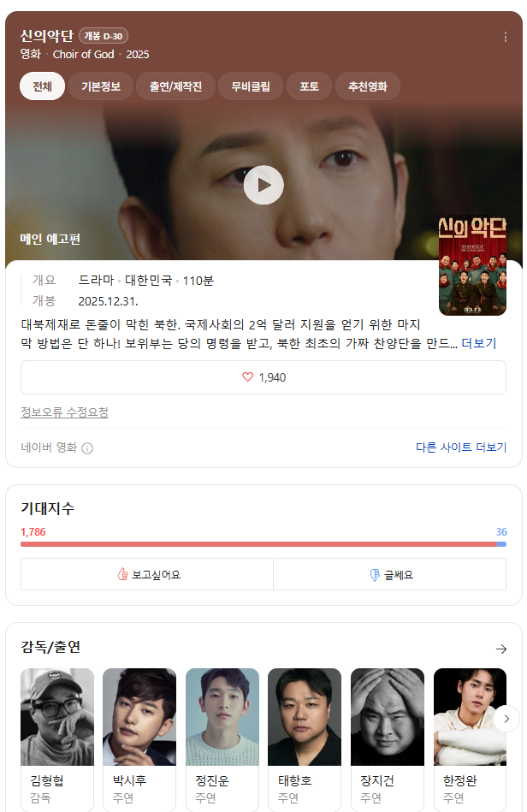This screenshot has width=527, height=812.
Task: Open the three-dot more options menu
Action: click(x=506, y=37)
